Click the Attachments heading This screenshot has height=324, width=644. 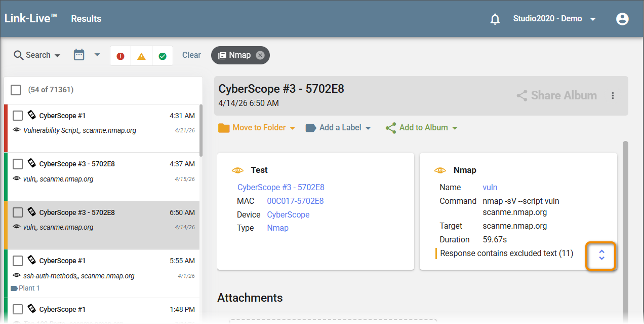point(250,298)
